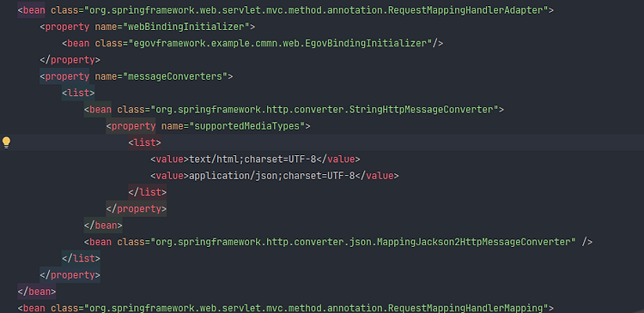Viewport: 644px width, 313px height.
Task: Click the application/json;charset=UTF-8 value
Action: (x=271, y=176)
